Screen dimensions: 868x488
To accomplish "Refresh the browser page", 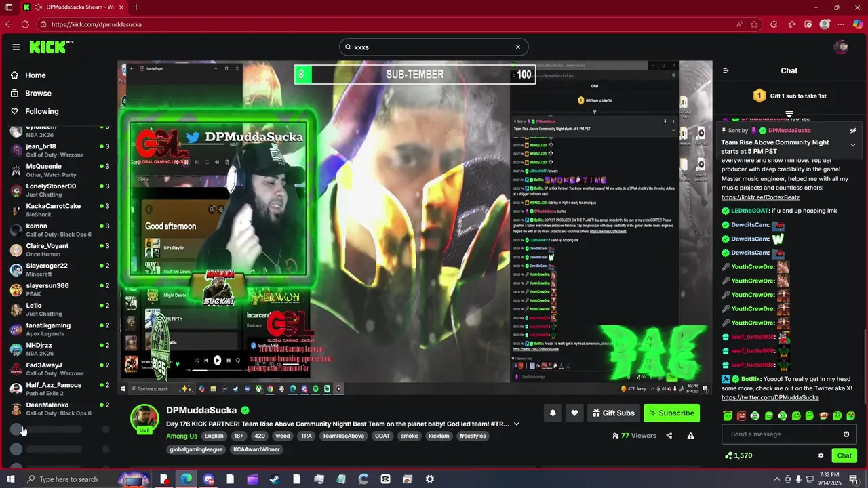I will (x=25, y=24).
